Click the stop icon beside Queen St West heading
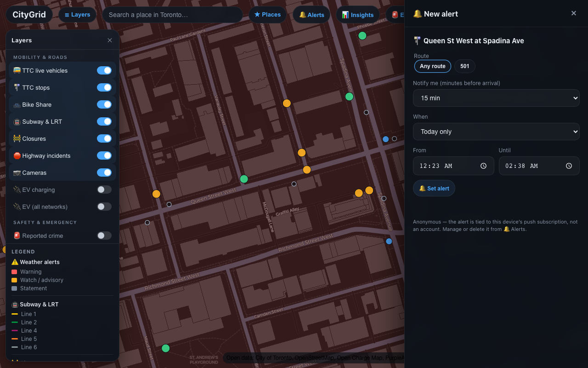 coord(417,40)
